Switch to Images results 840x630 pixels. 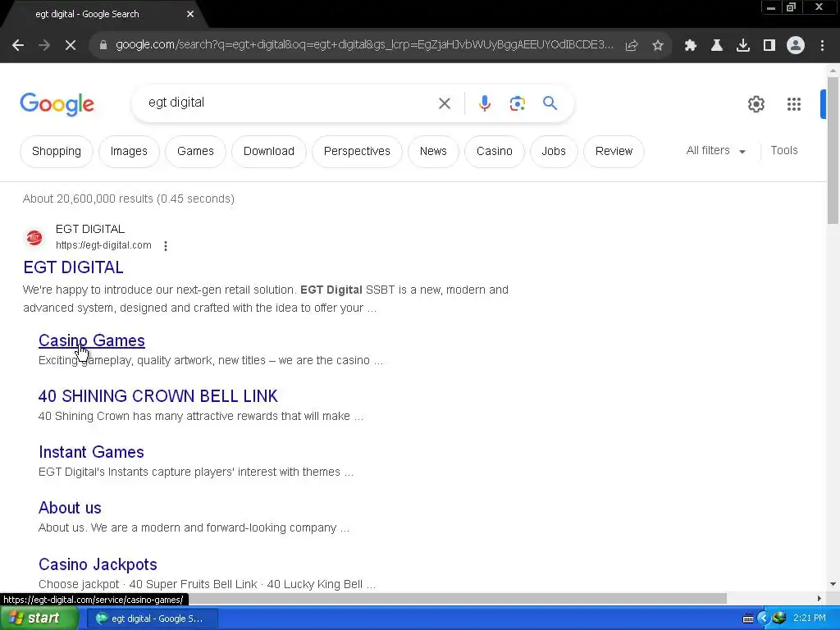tap(129, 152)
